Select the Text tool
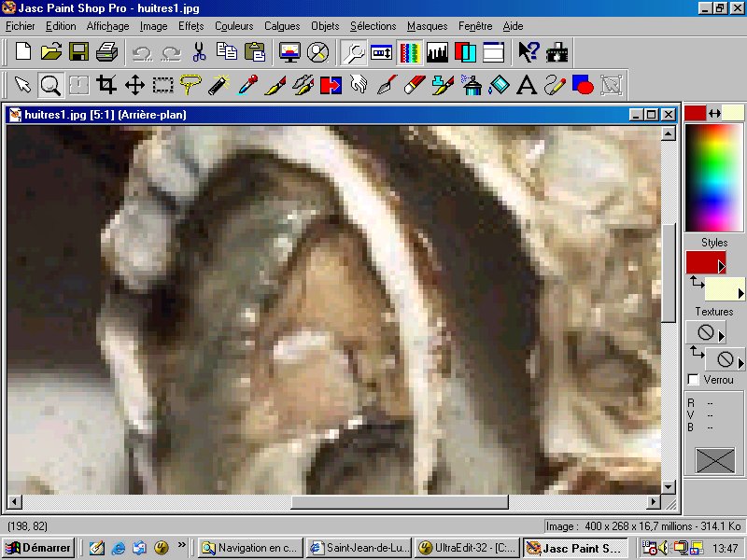747x560 pixels. pos(527,85)
